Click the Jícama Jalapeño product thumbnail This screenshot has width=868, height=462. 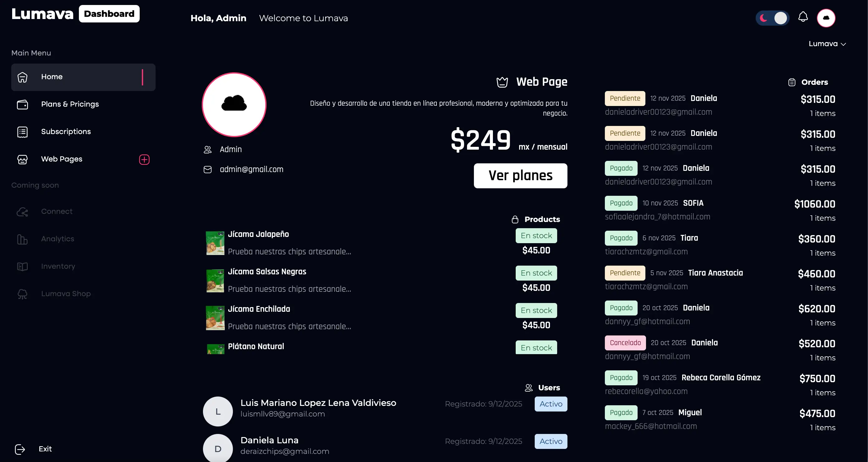215,243
